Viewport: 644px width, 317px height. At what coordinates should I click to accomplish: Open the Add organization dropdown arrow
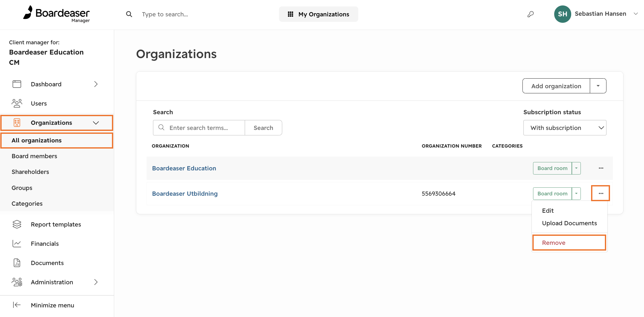(598, 86)
